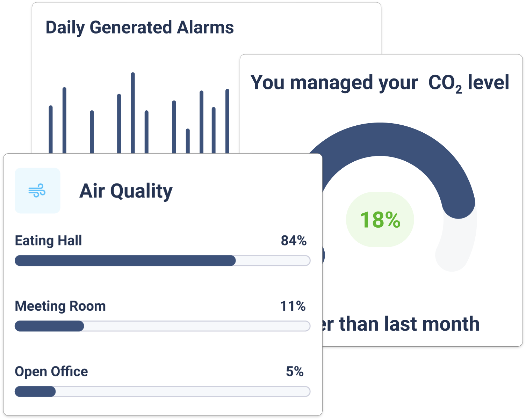Image resolution: width=526 pixels, height=420 pixels.
Task: Click the Eating Hall progress bar
Action: click(162, 260)
